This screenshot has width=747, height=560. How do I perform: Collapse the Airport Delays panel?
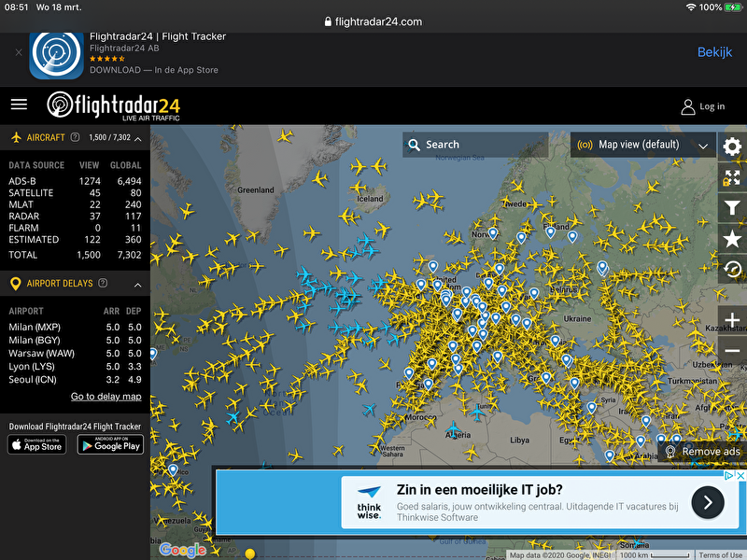[137, 285]
